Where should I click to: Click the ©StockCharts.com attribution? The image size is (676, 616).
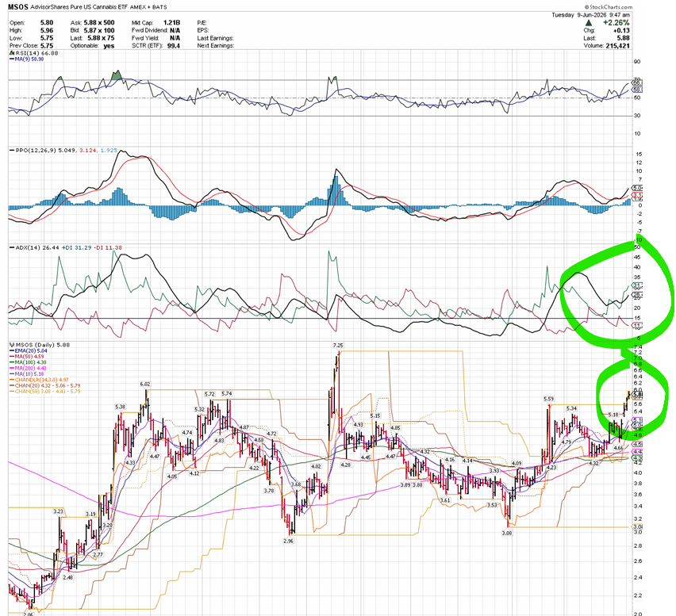point(609,7)
